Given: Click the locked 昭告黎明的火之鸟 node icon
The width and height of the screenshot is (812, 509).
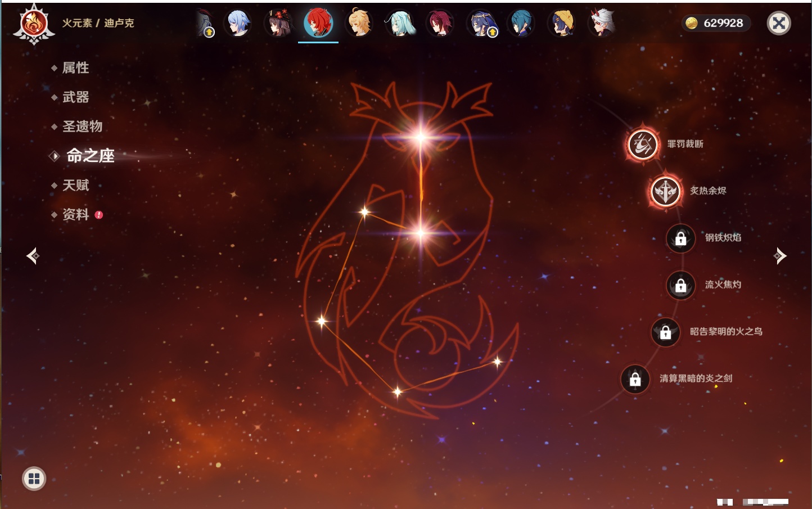Looking at the screenshot, I should (666, 332).
